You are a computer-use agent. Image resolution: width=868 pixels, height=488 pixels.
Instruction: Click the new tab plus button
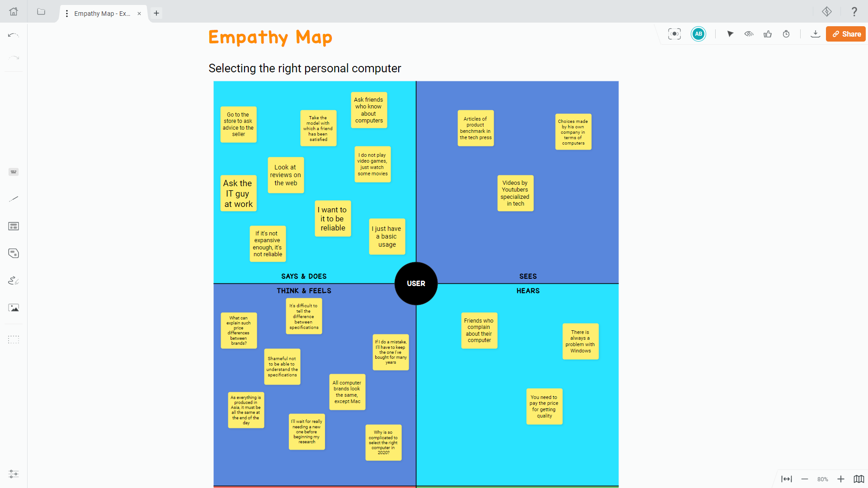pos(156,13)
